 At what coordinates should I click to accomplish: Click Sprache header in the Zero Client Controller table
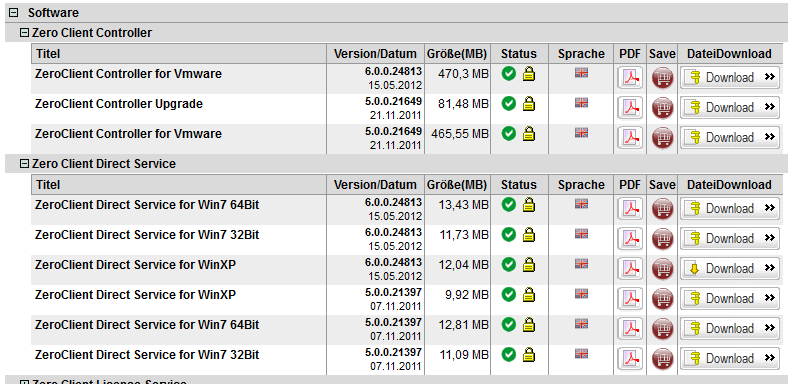click(581, 54)
